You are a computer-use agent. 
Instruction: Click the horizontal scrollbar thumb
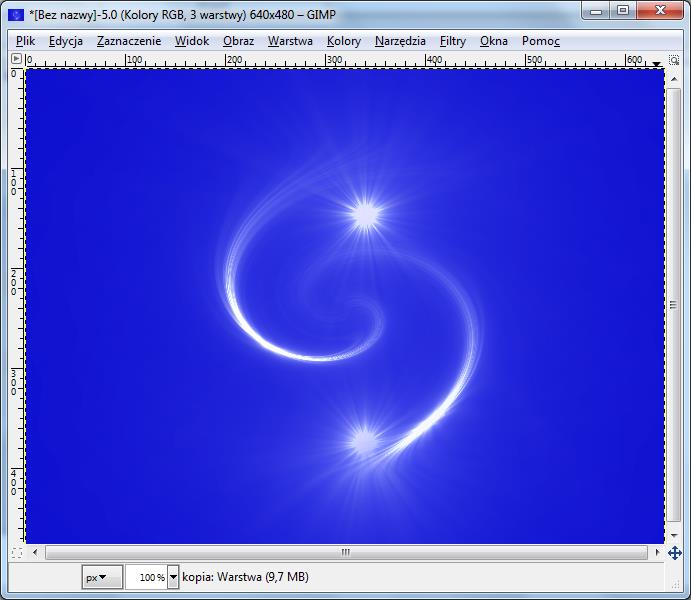point(346,552)
